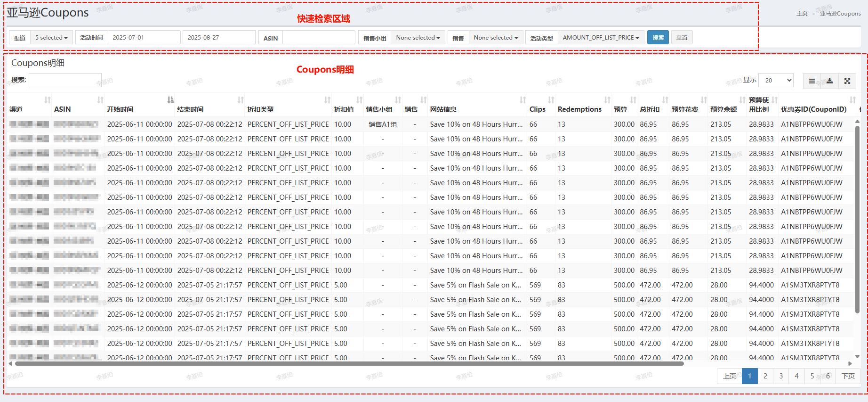Sort by 网站信息 column icon

[522, 100]
